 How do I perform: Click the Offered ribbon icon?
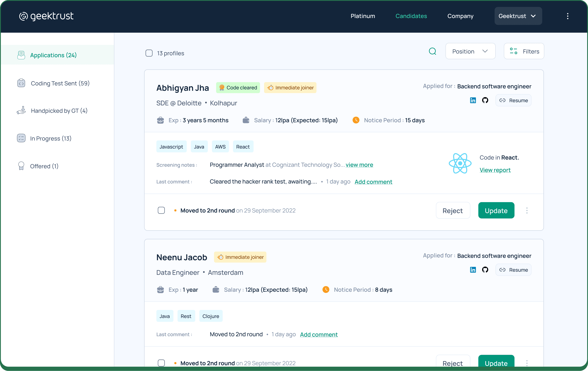tap(21, 166)
